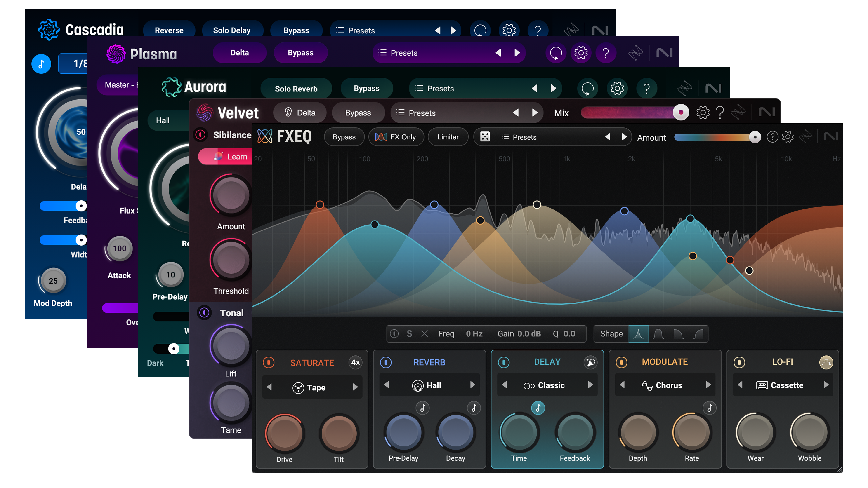Open Plasma Presets menu
The height and width of the screenshot is (488, 868).
[398, 53]
